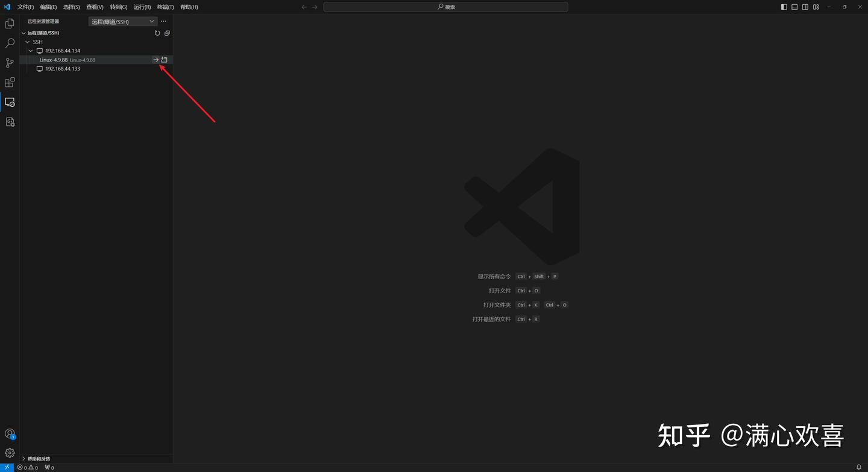This screenshot has height=472, width=868.
Task: Open the 文件(F) menu
Action: point(25,7)
